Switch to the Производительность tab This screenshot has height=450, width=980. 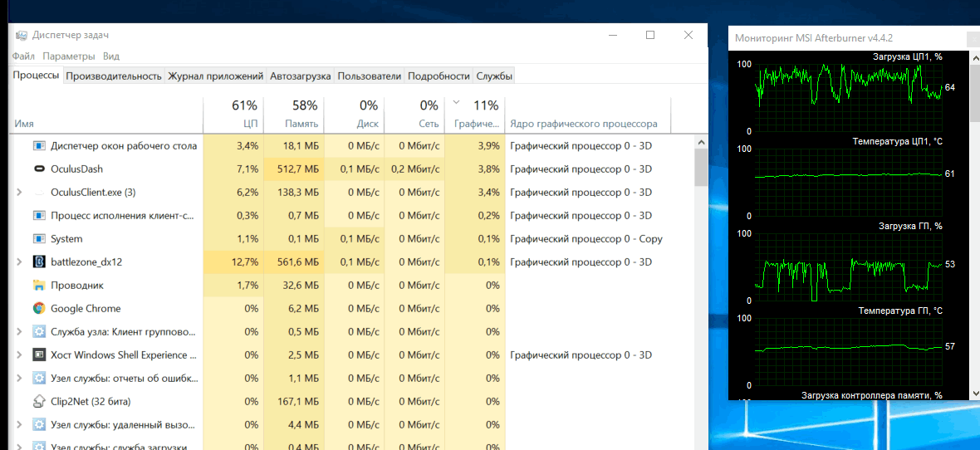tap(114, 76)
